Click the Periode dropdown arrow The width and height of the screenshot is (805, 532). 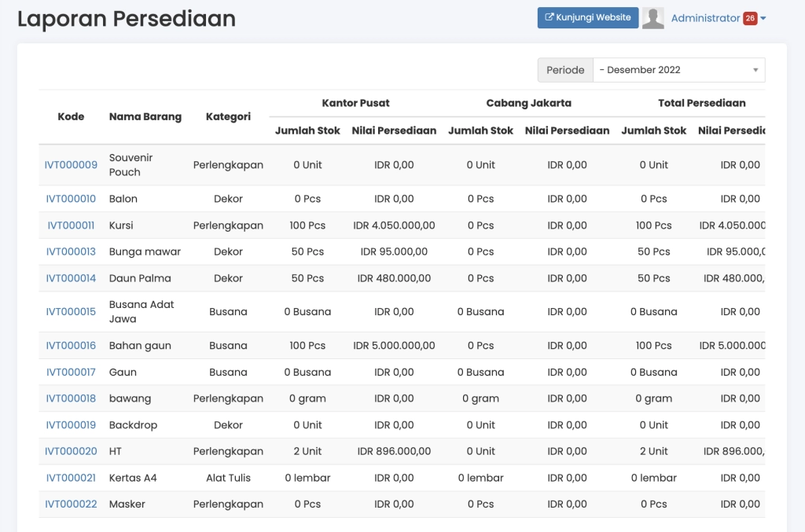pyautogui.click(x=755, y=70)
